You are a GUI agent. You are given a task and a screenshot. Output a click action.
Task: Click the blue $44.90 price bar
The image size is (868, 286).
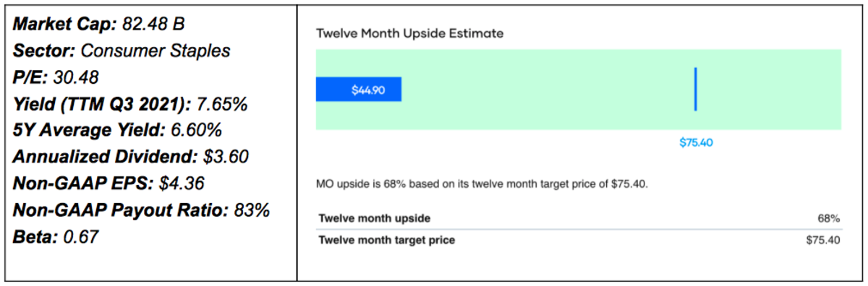[x=358, y=90]
